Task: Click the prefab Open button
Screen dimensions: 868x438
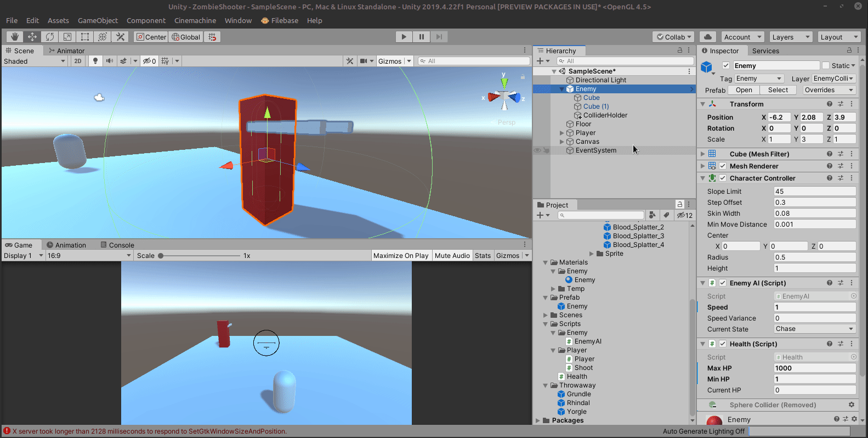Action: click(744, 90)
